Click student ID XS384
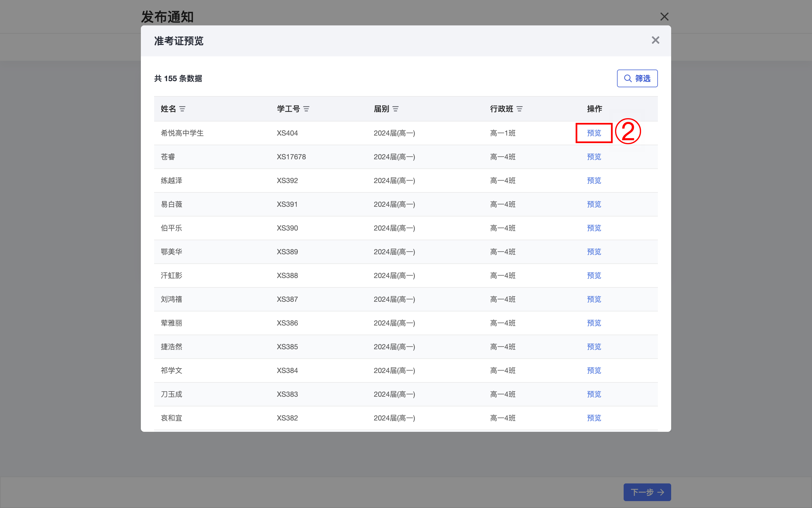 [287, 371]
